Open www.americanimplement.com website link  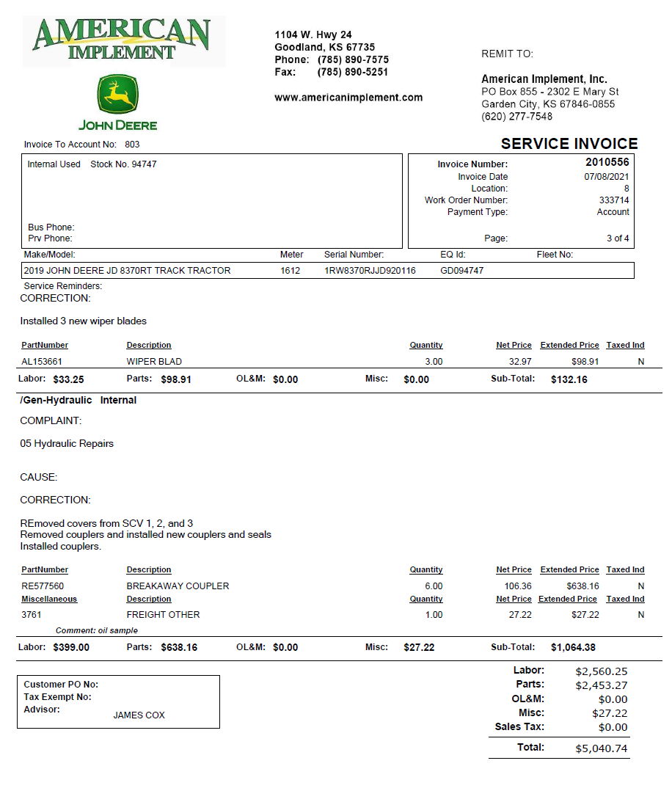tap(348, 97)
